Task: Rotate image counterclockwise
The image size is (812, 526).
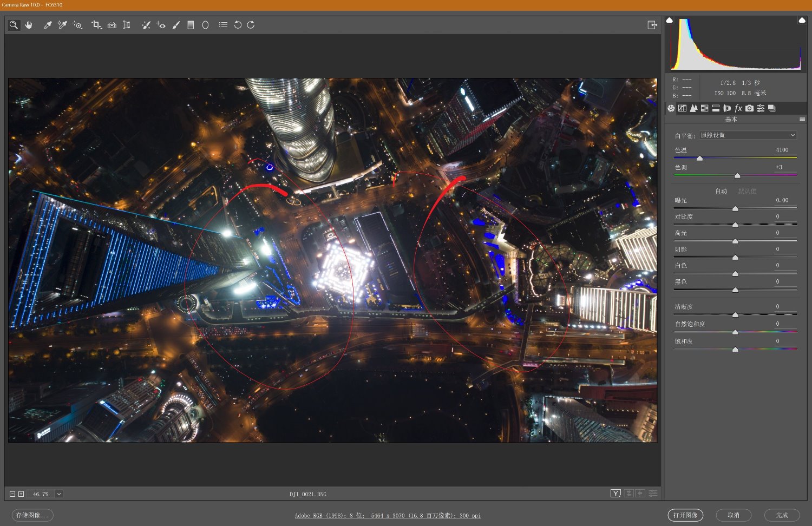Action: 238,25
